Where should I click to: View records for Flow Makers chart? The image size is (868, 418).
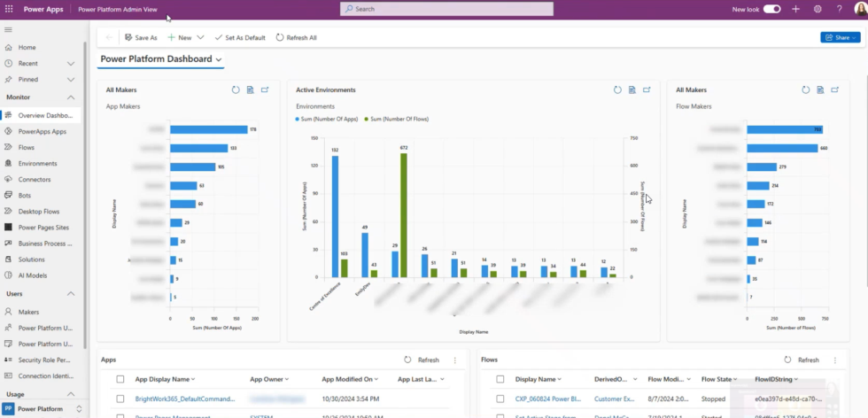click(820, 89)
